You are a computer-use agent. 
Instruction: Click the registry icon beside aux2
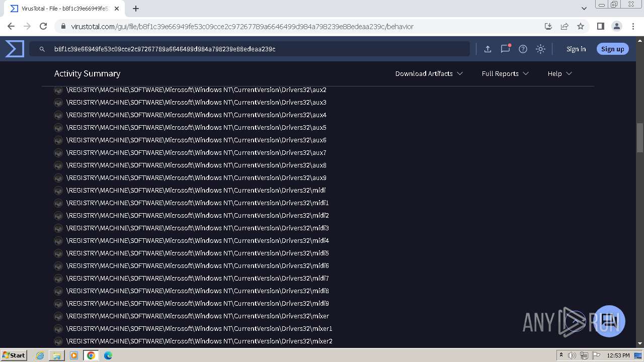(58, 90)
